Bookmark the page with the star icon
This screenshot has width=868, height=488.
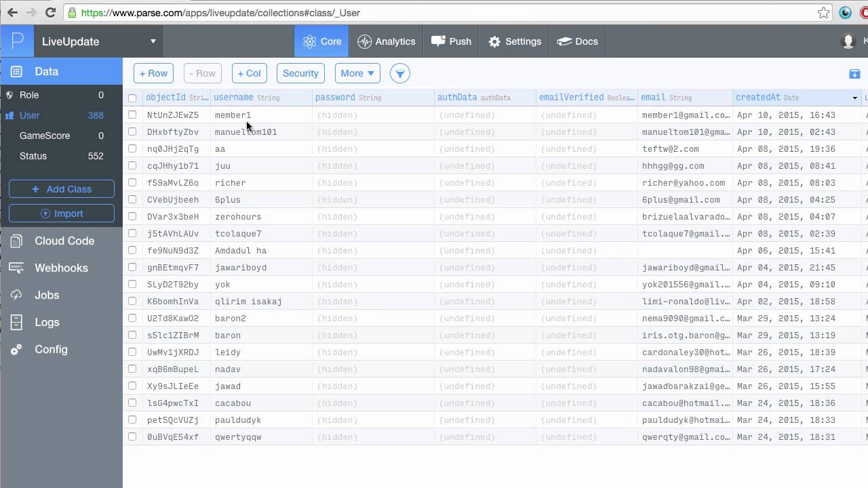click(x=823, y=12)
